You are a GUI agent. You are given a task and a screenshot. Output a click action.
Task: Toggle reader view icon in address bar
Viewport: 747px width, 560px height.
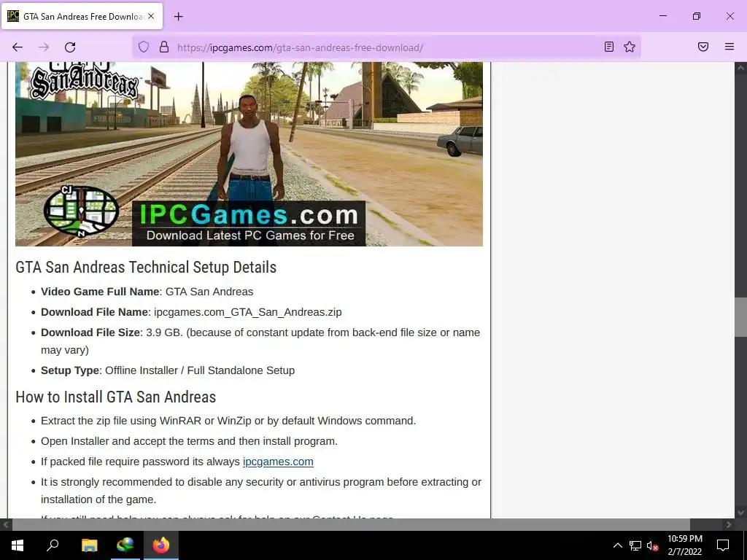pos(609,47)
